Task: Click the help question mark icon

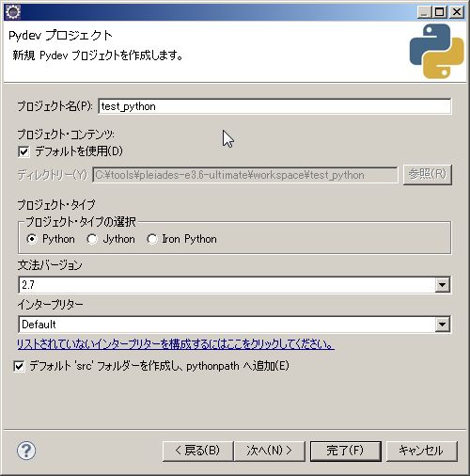Action: coord(26,451)
